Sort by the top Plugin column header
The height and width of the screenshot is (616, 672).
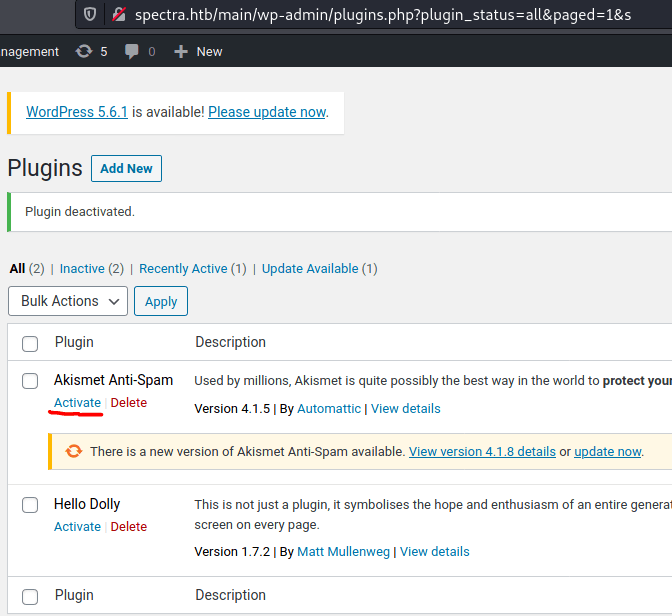pos(74,342)
